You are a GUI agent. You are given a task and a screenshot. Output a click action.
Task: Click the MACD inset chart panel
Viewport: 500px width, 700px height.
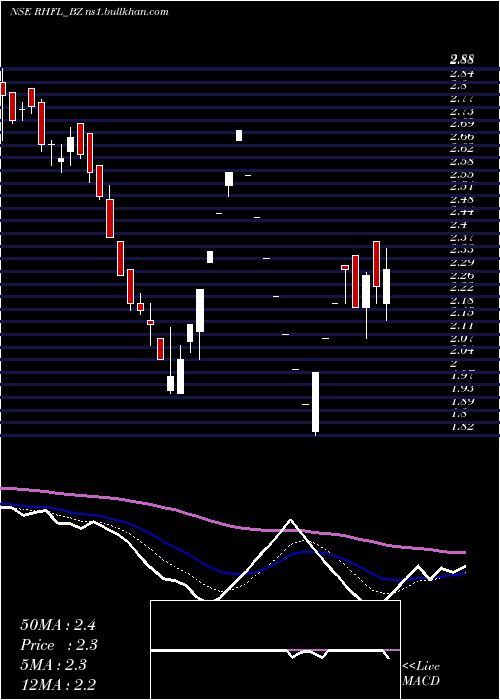click(x=275, y=650)
